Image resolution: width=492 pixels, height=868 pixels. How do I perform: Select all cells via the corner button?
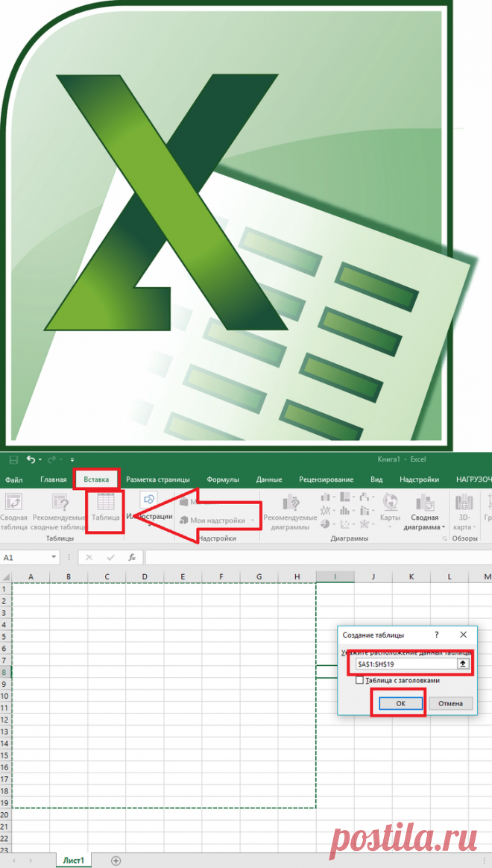click(x=5, y=577)
